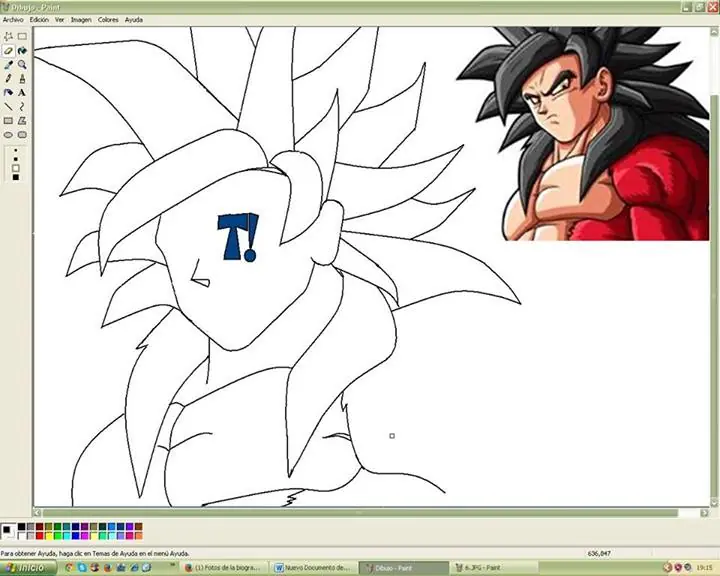The image size is (720, 576).
Task: Select the Curve tool
Action: [x=22, y=107]
